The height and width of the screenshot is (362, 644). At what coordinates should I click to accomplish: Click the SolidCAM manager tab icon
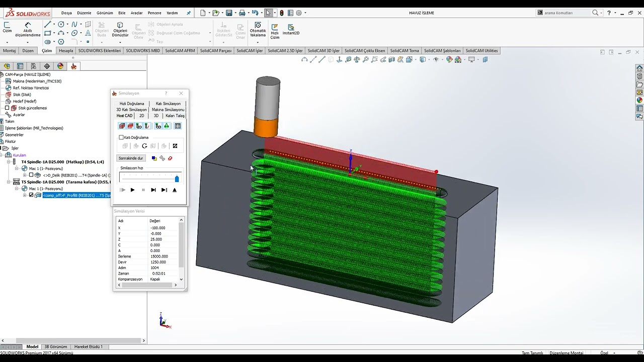coord(73,66)
